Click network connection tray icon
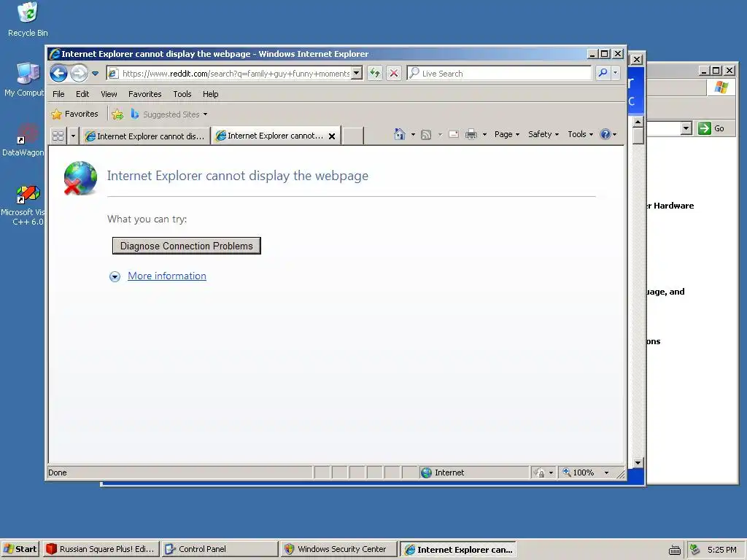This screenshot has width=747, height=560. (695, 550)
